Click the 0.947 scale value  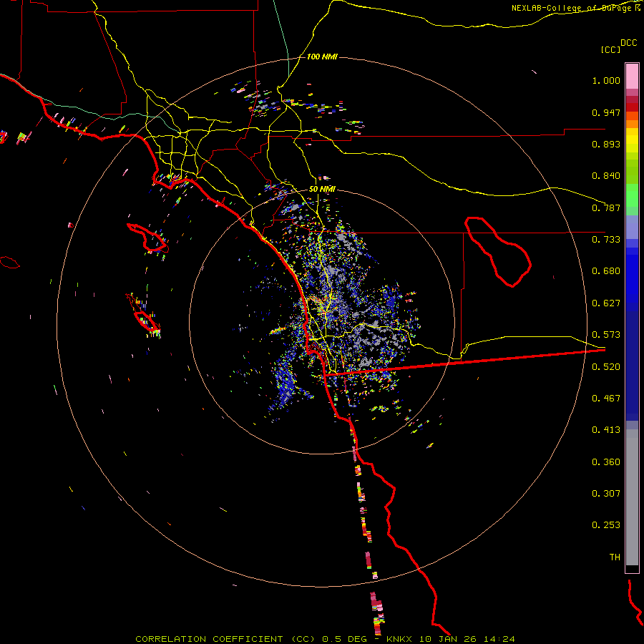pyautogui.click(x=606, y=112)
